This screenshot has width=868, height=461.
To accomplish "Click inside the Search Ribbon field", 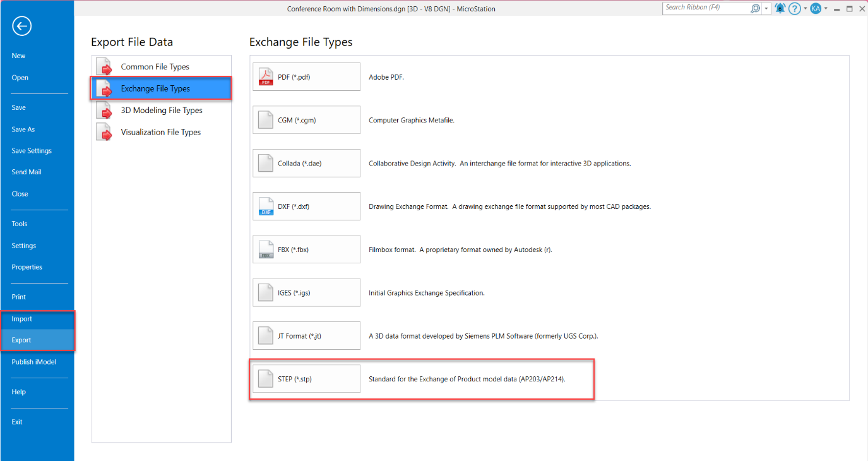I will pos(705,8).
